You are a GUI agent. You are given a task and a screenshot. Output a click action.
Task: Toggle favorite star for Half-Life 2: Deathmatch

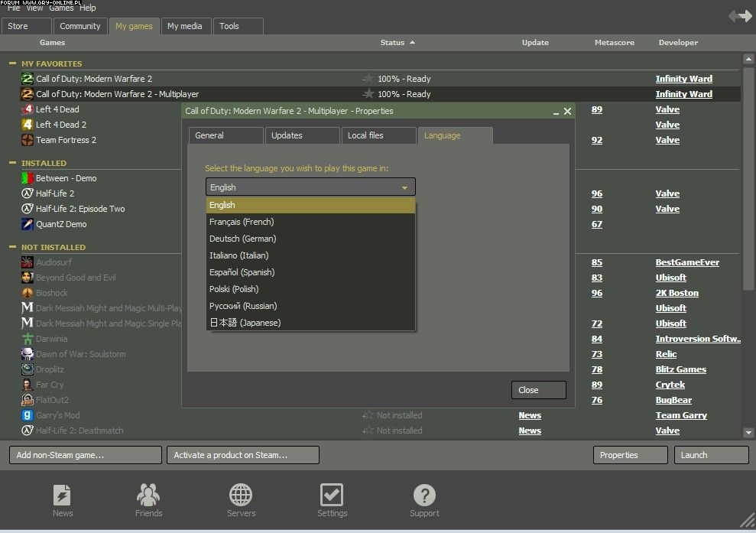coord(368,431)
